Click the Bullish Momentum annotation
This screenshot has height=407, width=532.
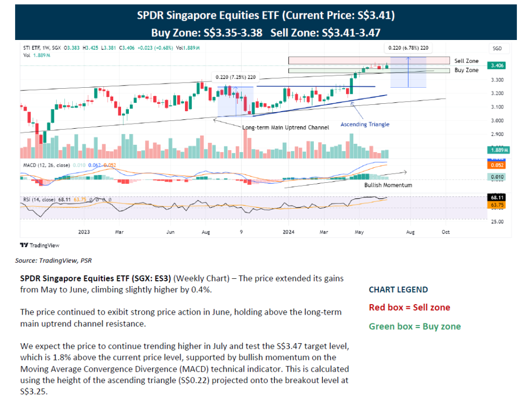[x=388, y=185]
